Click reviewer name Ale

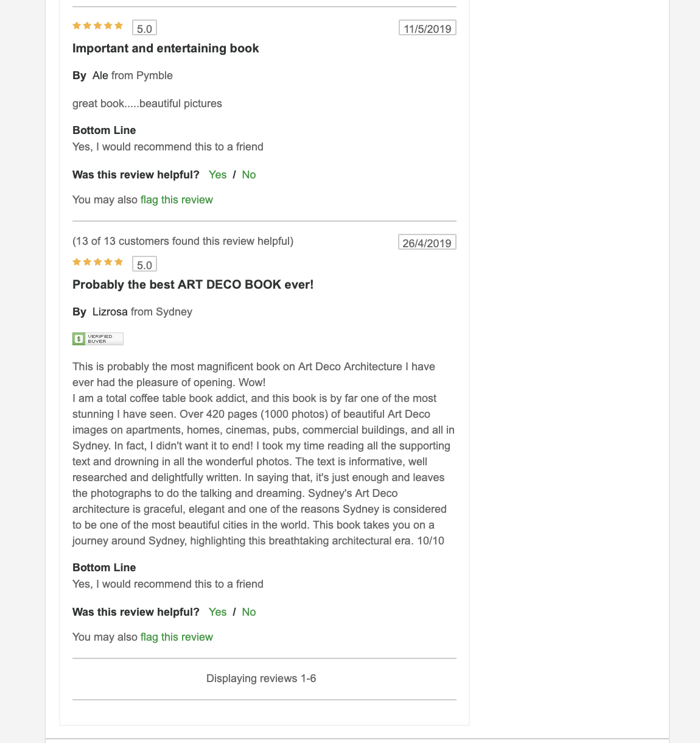point(100,76)
